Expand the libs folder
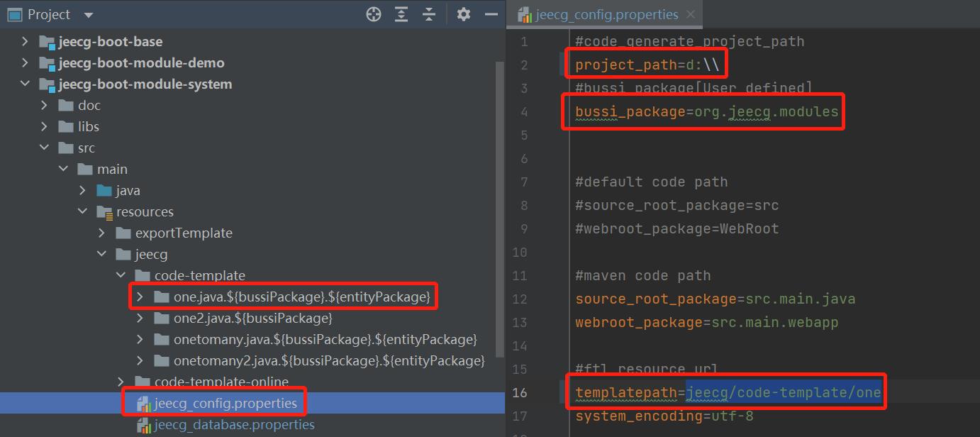 pos(45,127)
